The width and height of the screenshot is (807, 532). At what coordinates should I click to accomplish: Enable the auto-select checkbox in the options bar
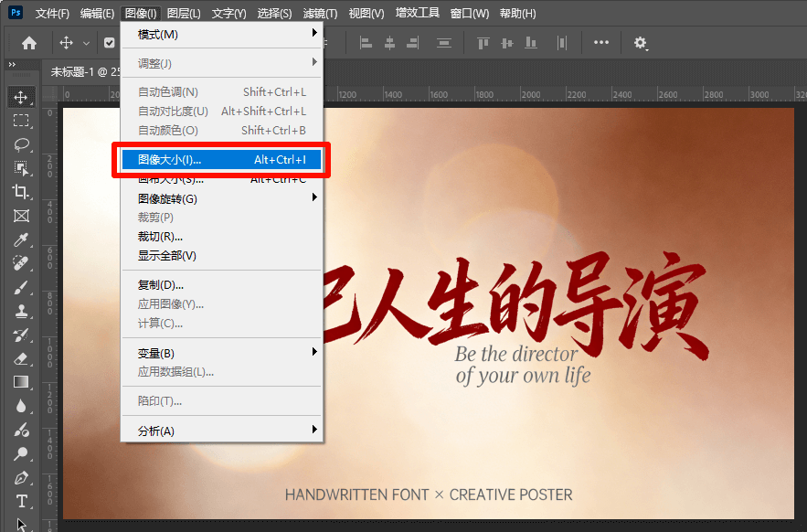(x=110, y=42)
